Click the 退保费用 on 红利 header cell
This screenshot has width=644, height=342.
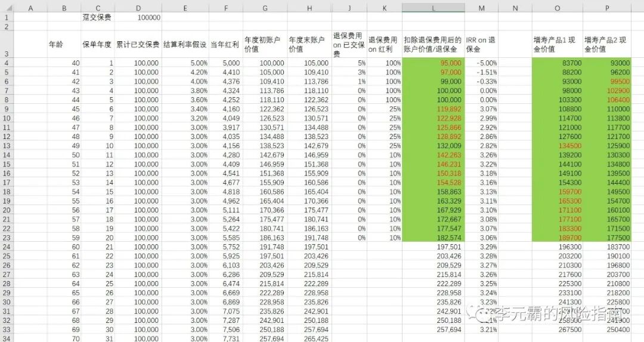point(384,44)
